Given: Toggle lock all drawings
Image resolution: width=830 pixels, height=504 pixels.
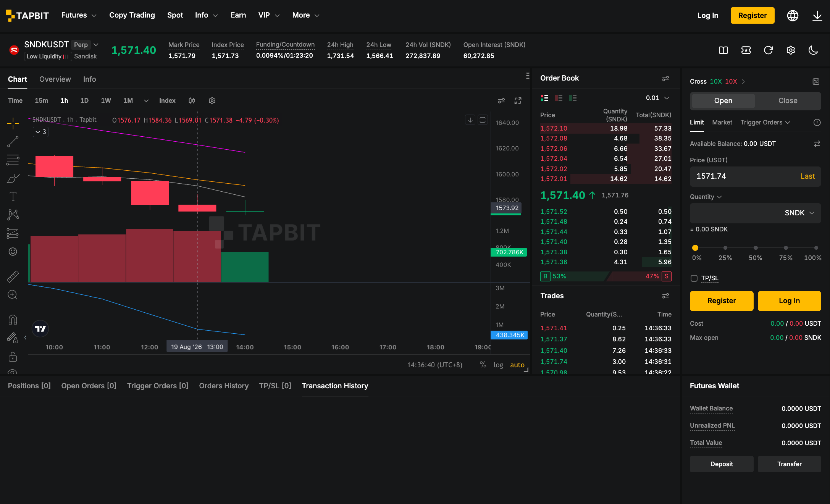Looking at the screenshot, I should tap(13, 357).
